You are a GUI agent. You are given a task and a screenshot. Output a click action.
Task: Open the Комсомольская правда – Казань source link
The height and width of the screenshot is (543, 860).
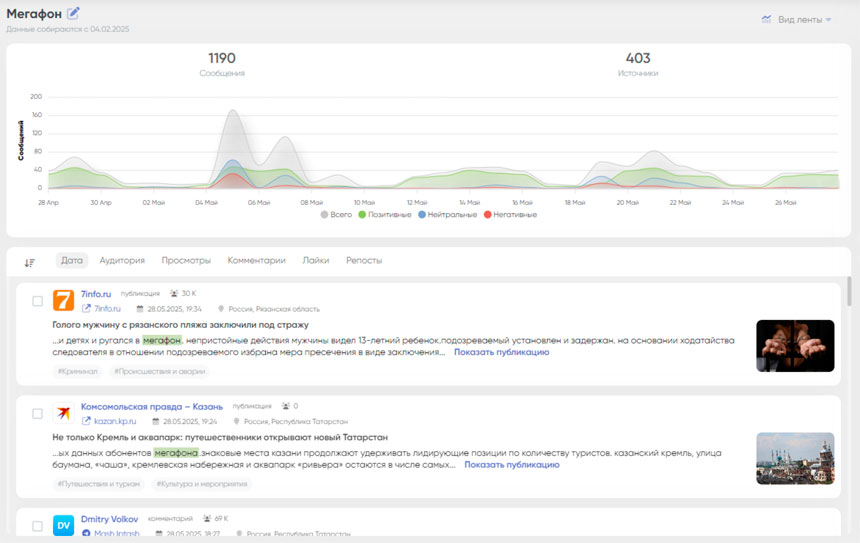151,406
